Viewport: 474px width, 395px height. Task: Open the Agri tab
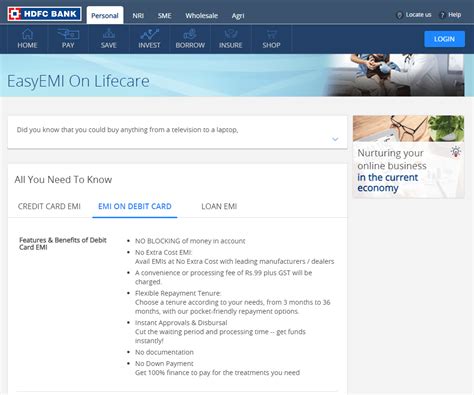[x=238, y=16]
